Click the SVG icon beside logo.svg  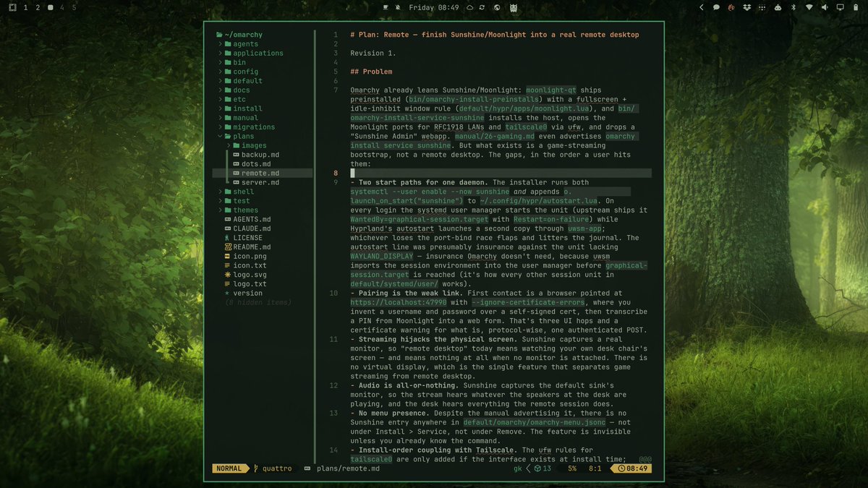(x=227, y=275)
